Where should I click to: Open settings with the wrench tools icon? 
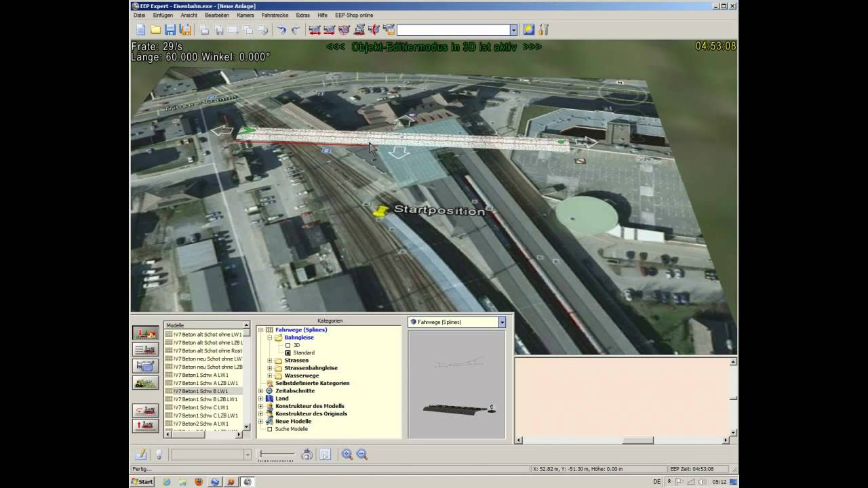click(x=543, y=30)
